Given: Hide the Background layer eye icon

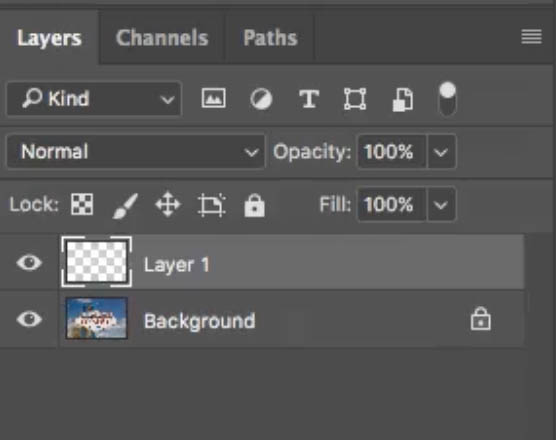Looking at the screenshot, I should (29, 319).
